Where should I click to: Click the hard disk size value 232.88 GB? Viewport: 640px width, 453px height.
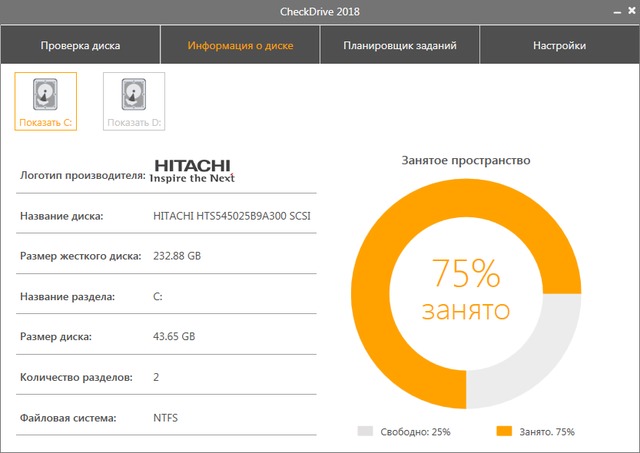click(177, 256)
